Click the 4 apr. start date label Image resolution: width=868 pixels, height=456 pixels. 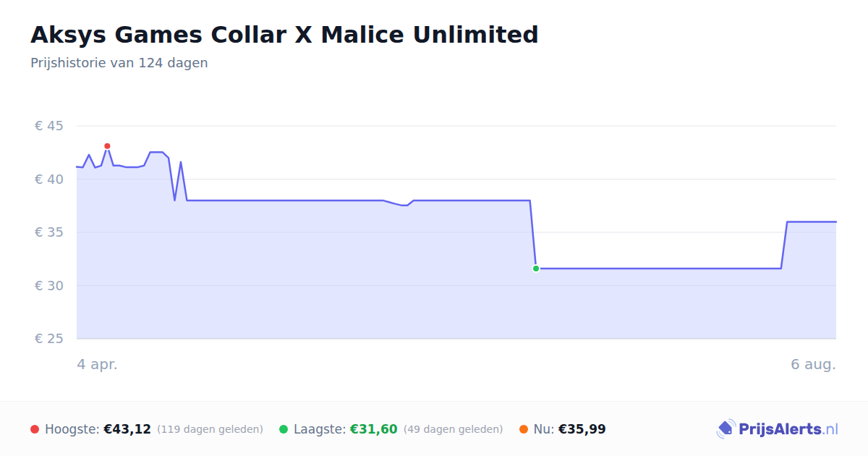97,364
